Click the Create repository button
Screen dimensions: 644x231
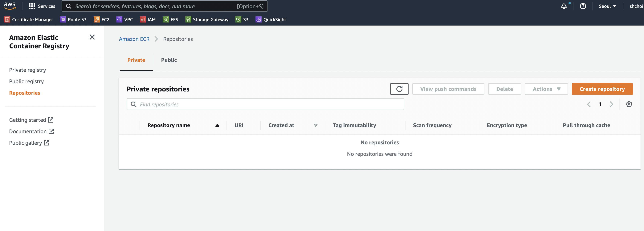[602, 89]
